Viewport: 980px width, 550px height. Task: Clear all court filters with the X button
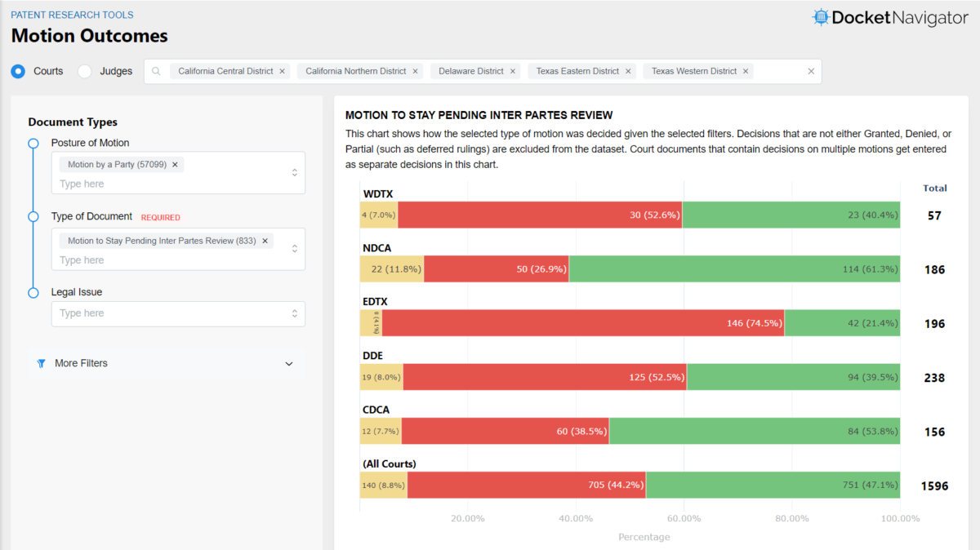[x=811, y=71]
